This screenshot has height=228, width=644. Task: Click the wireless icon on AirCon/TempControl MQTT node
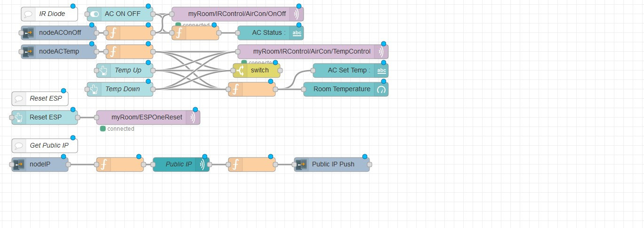[381, 52]
